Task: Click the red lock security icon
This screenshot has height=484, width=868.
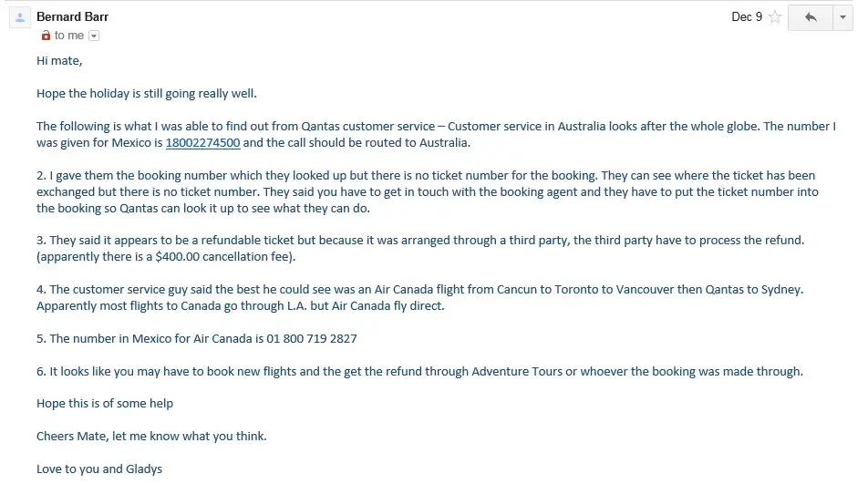Action: click(46, 36)
